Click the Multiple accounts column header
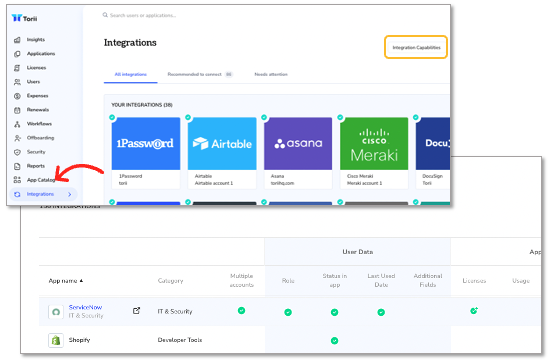 (x=241, y=280)
